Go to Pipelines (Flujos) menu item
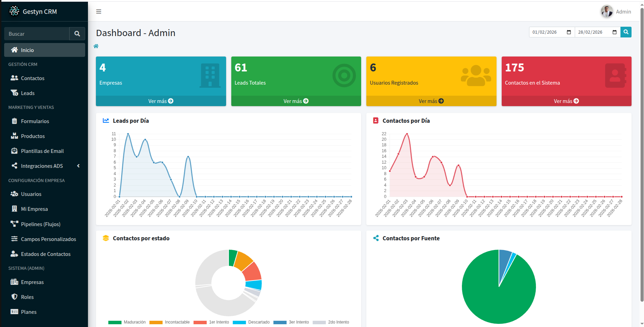The height and width of the screenshot is (327, 644). pyautogui.click(x=41, y=224)
